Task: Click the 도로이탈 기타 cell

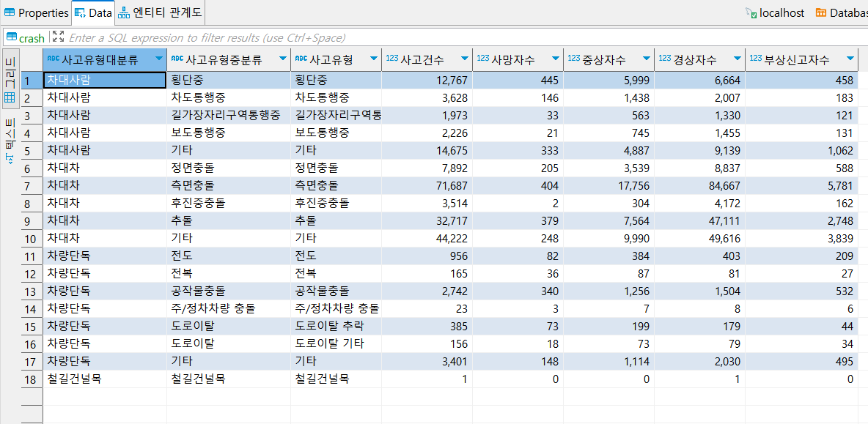Action: click(x=336, y=344)
